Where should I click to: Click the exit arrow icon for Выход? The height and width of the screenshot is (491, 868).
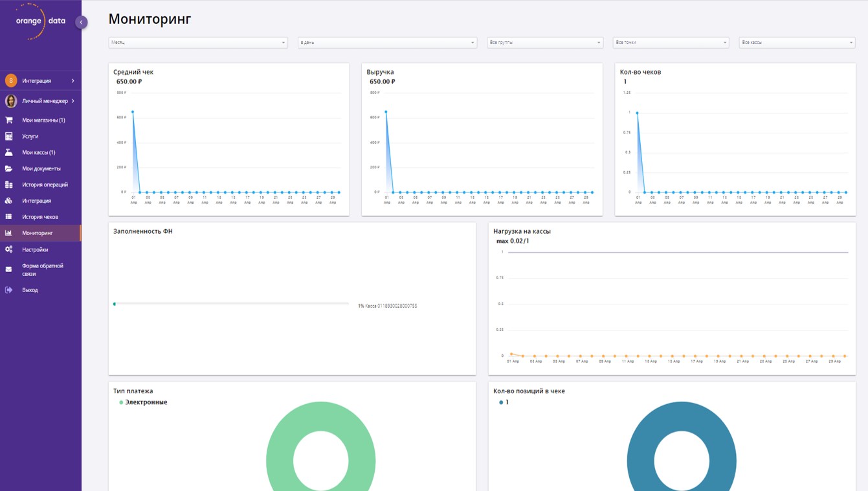[x=9, y=290]
